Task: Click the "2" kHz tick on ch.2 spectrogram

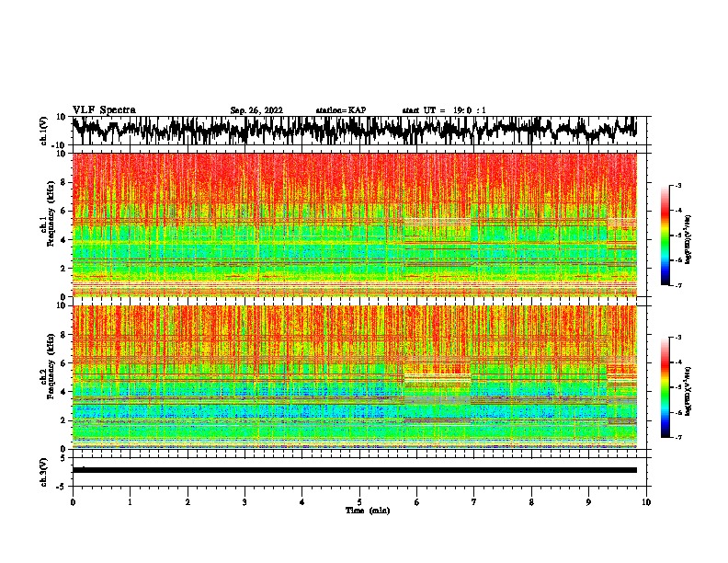Action: click(x=63, y=420)
